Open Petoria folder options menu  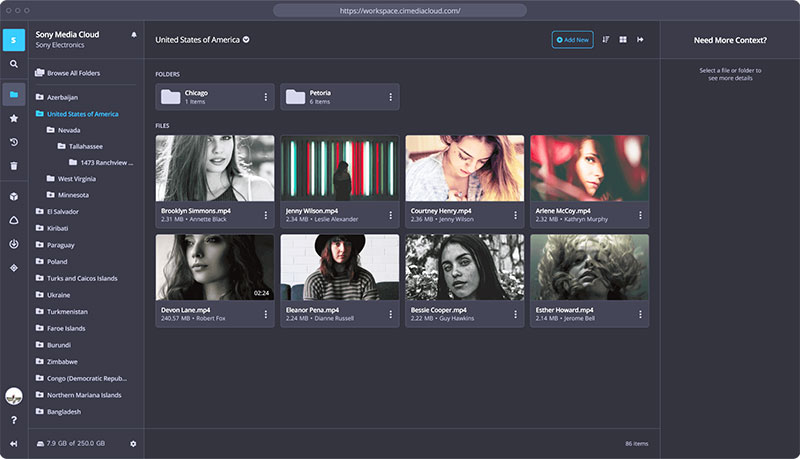pyautogui.click(x=390, y=97)
